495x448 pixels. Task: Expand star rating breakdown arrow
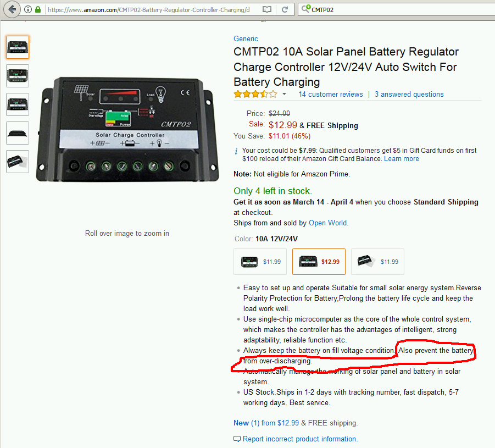pos(284,94)
